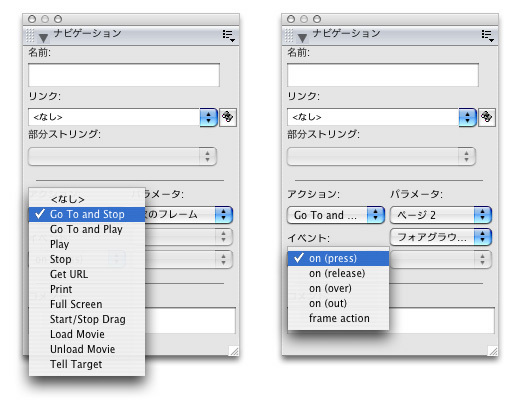This screenshot has width=526, height=405.
Task: Open the Go To and ... action dropdown
Action: pyautogui.click(x=335, y=215)
